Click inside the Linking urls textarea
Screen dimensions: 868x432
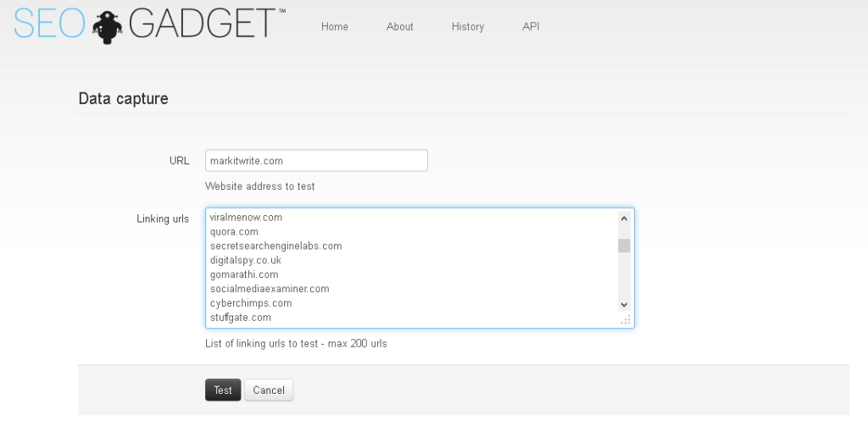(x=420, y=268)
